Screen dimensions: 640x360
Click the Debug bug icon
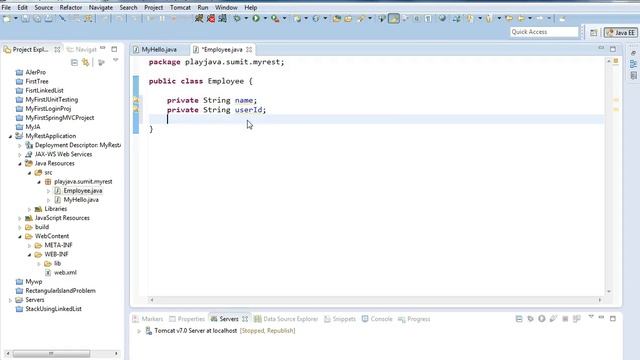coord(237,18)
